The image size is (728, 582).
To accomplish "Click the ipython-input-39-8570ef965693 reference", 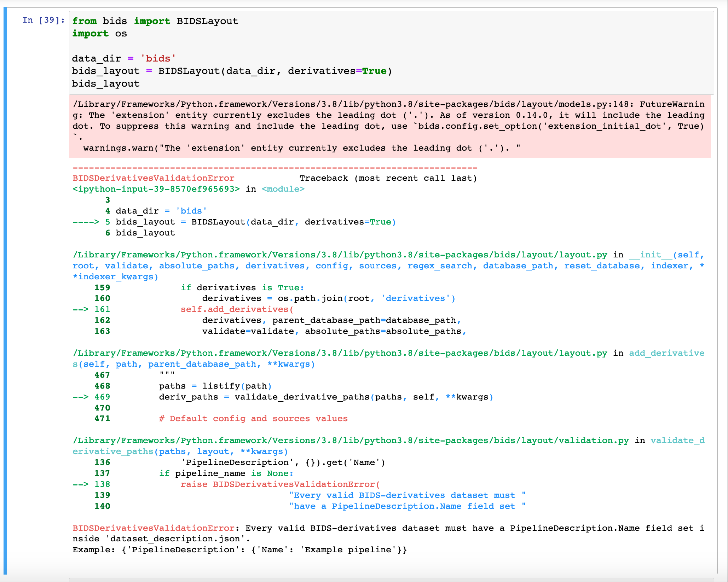I will [156, 189].
